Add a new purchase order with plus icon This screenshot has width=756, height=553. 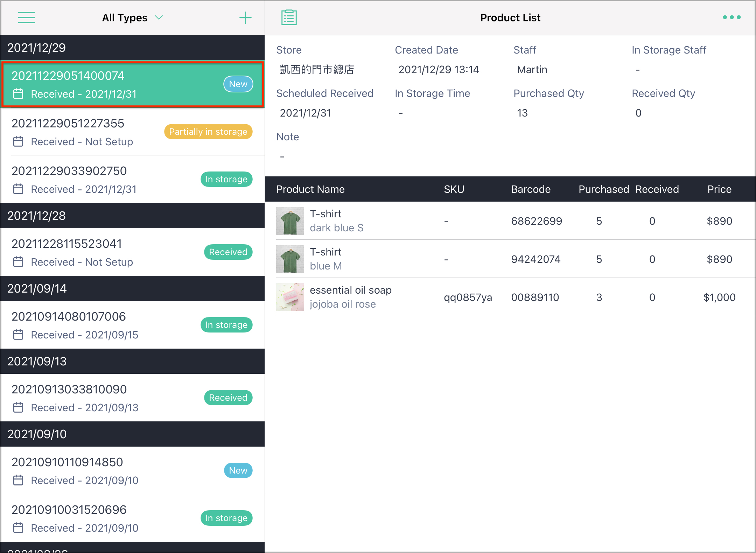tap(245, 17)
